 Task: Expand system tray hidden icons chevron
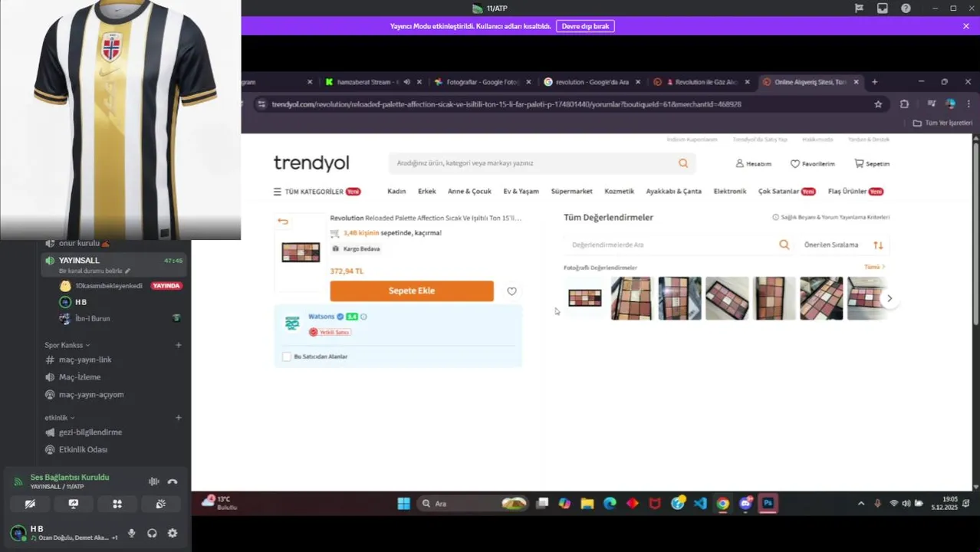click(861, 504)
